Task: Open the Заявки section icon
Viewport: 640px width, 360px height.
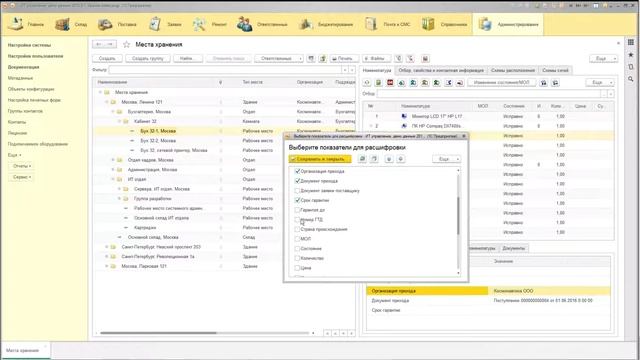Action: [x=155, y=24]
